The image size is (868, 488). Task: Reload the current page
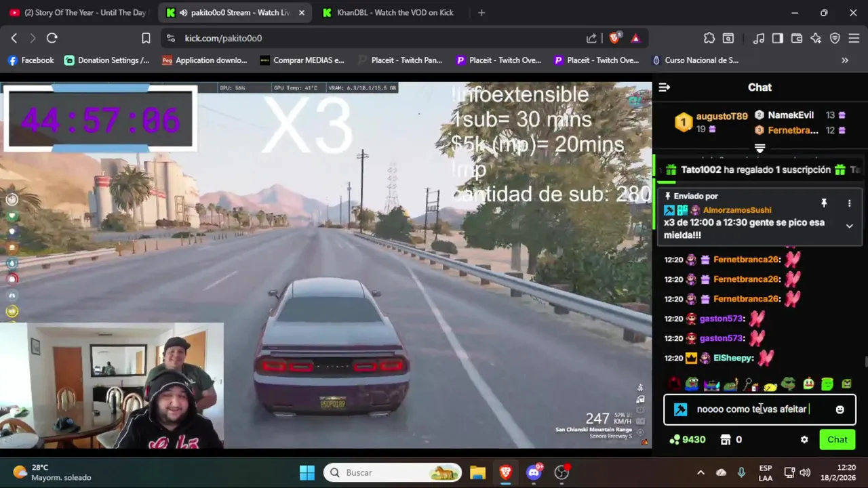click(x=52, y=39)
